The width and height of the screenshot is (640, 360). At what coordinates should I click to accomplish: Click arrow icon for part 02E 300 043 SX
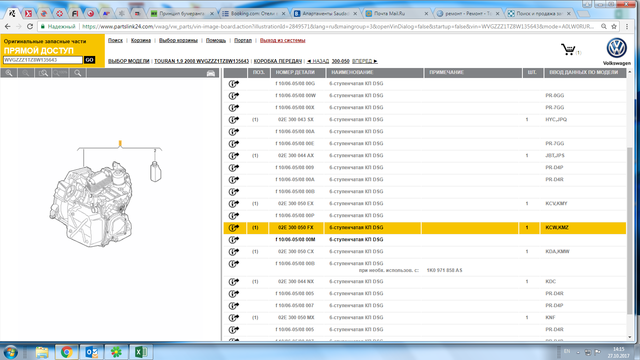[x=233, y=120]
